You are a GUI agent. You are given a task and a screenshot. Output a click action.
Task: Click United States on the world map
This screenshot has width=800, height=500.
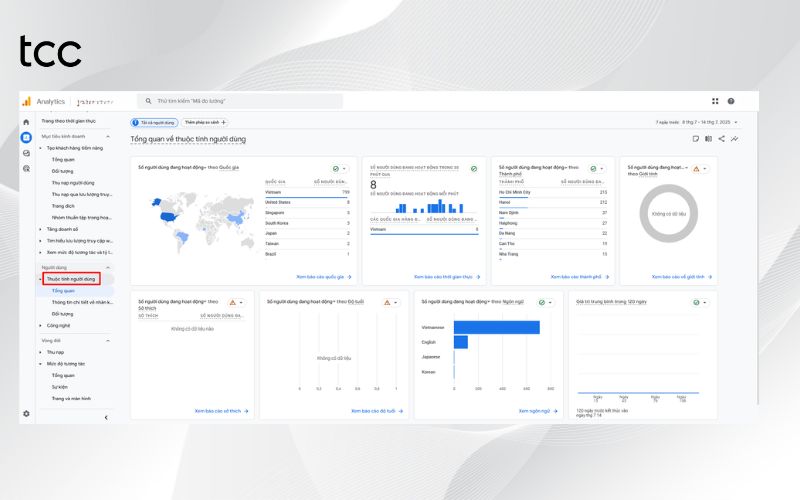169,217
